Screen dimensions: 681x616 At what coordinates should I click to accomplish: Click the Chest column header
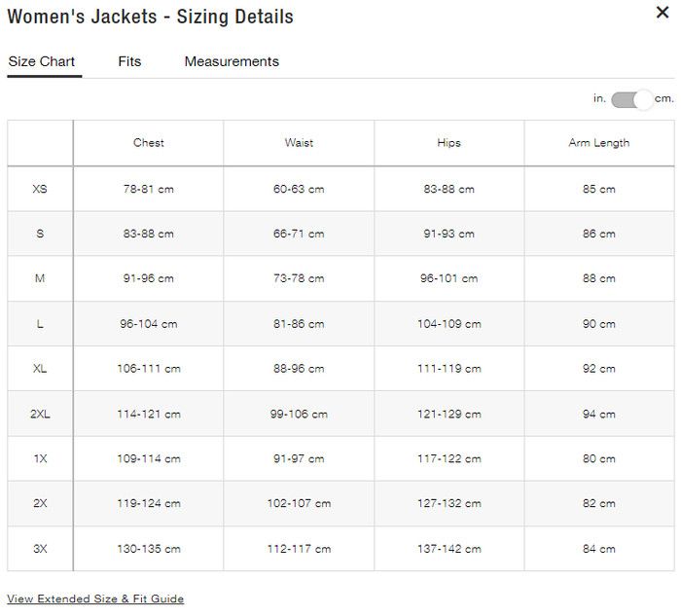click(x=149, y=143)
